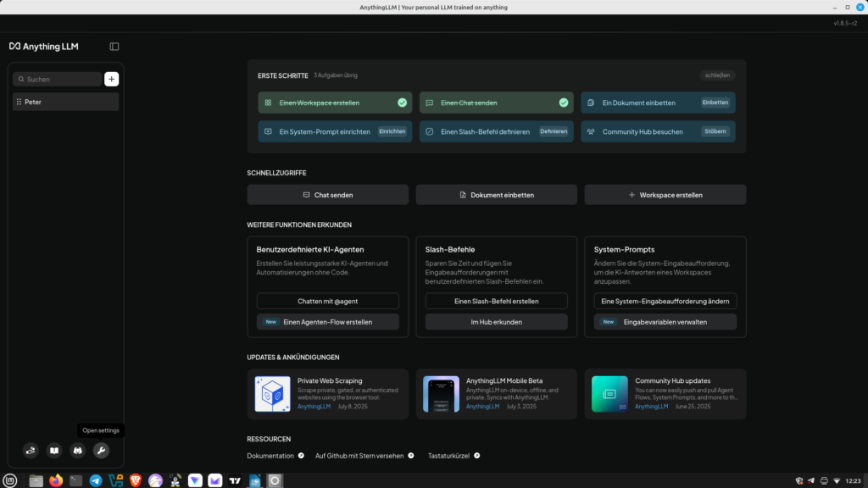
Task: Click Definieren for Slash-Befehl
Action: click(554, 131)
